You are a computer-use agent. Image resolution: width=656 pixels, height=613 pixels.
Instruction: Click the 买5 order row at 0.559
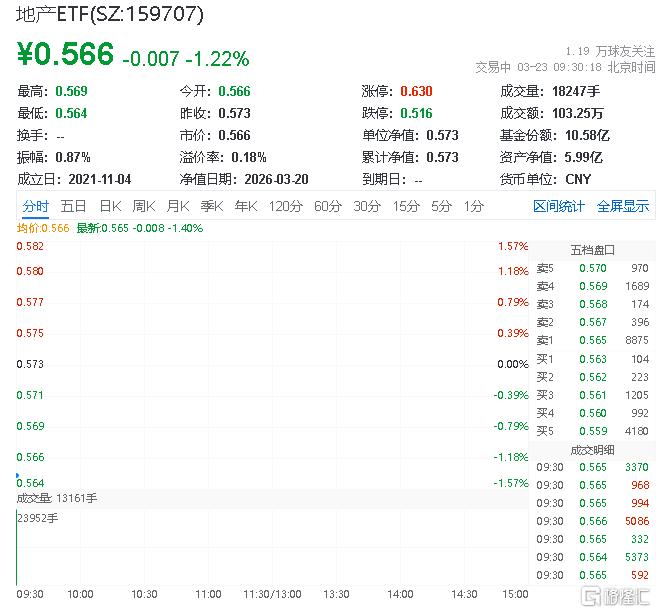pos(592,431)
